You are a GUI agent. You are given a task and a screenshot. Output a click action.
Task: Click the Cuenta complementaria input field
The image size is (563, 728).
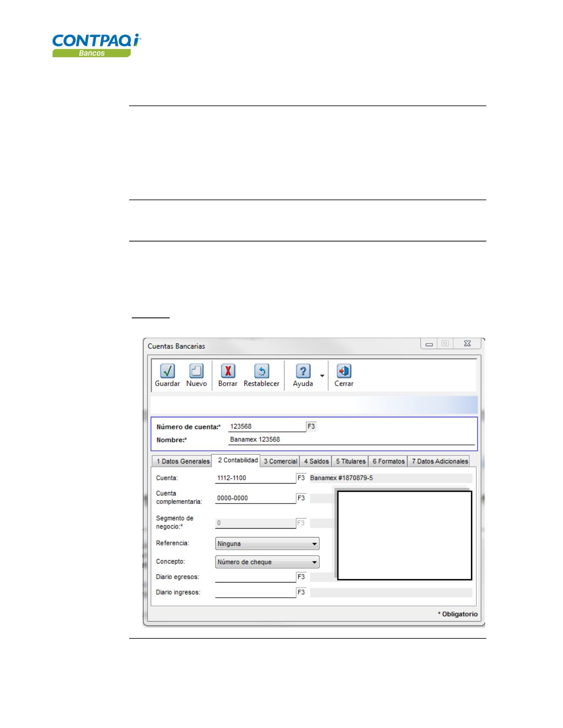255,498
